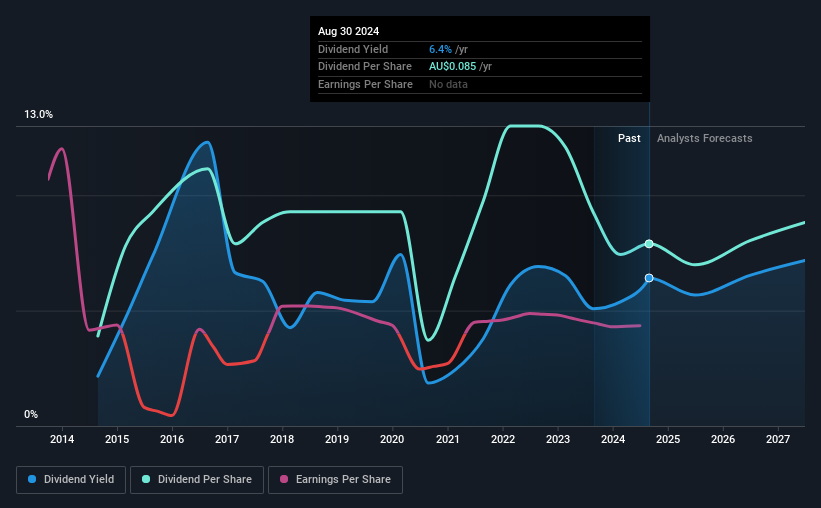Click the 2016 x-axis label
This screenshot has width=821, height=508.
[172, 439]
